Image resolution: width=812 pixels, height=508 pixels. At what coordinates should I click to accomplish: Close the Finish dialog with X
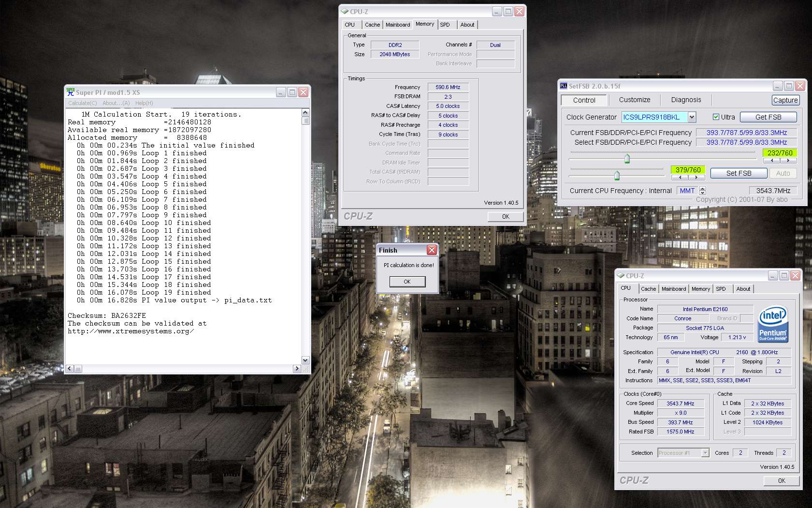click(432, 250)
